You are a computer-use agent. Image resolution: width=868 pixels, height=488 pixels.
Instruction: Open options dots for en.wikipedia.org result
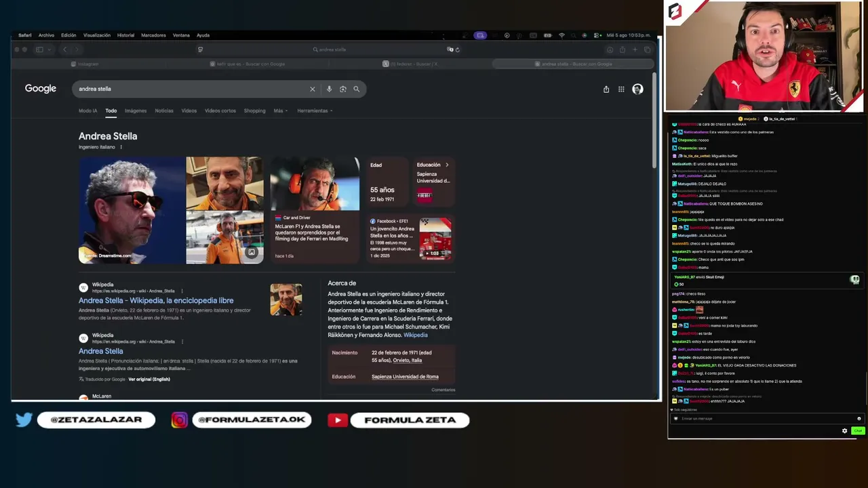pos(182,342)
